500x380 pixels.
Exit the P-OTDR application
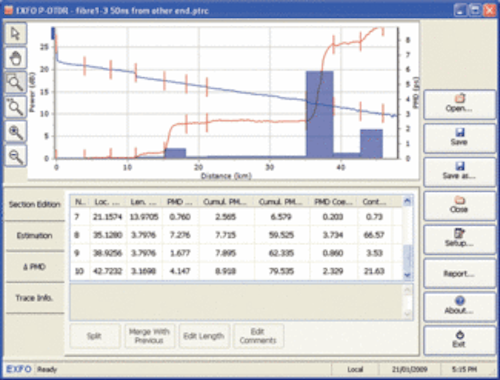tap(459, 340)
